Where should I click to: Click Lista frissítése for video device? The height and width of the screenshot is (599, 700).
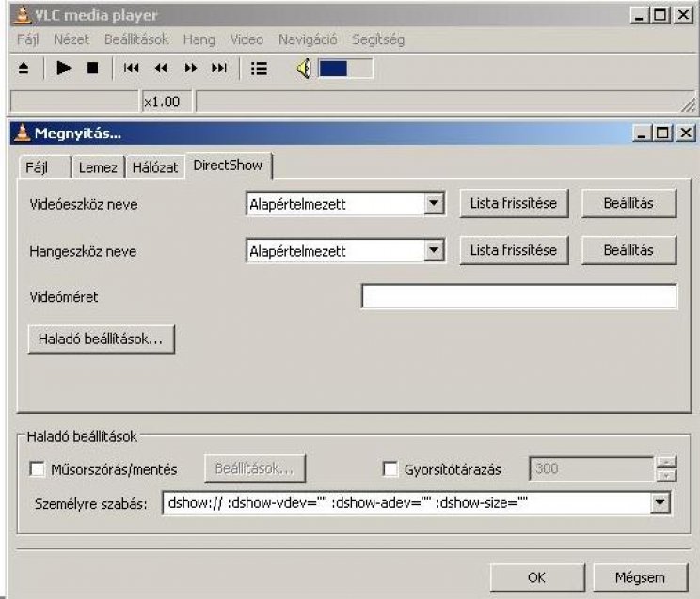[514, 203]
